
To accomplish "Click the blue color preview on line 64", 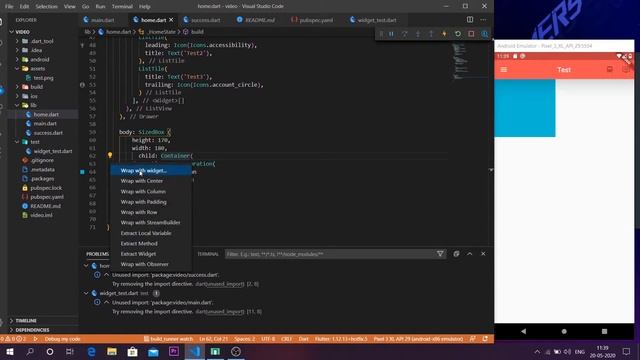I will pyautogui.click(x=82, y=172).
